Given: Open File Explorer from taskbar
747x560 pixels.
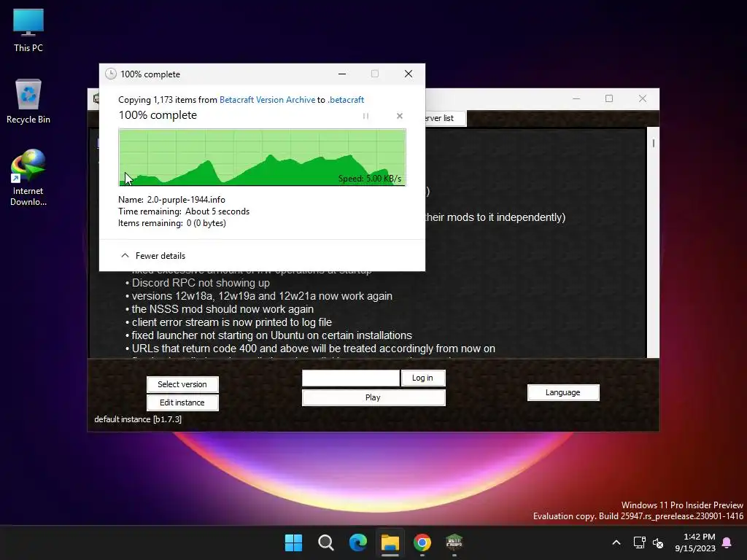Looking at the screenshot, I should pos(390,542).
